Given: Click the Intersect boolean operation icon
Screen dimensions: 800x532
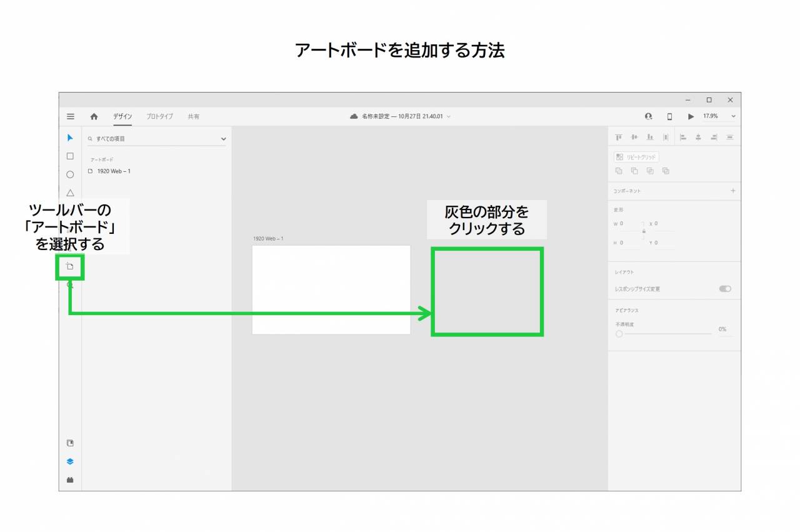Looking at the screenshot, I should [x=650, y=171].
